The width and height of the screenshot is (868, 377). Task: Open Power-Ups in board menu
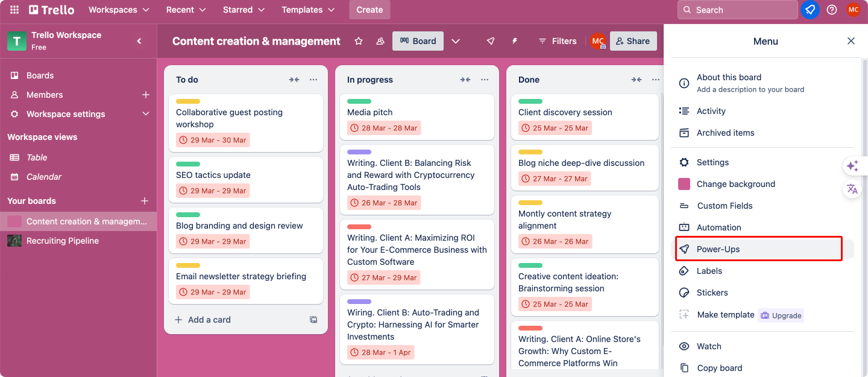(x=763, y=249)
